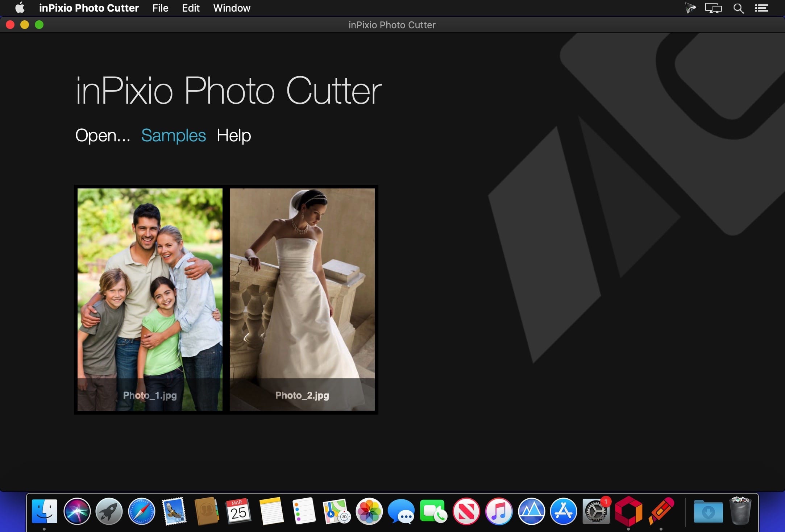
Task: Minimize the window with yellow button
Action: 25,25
